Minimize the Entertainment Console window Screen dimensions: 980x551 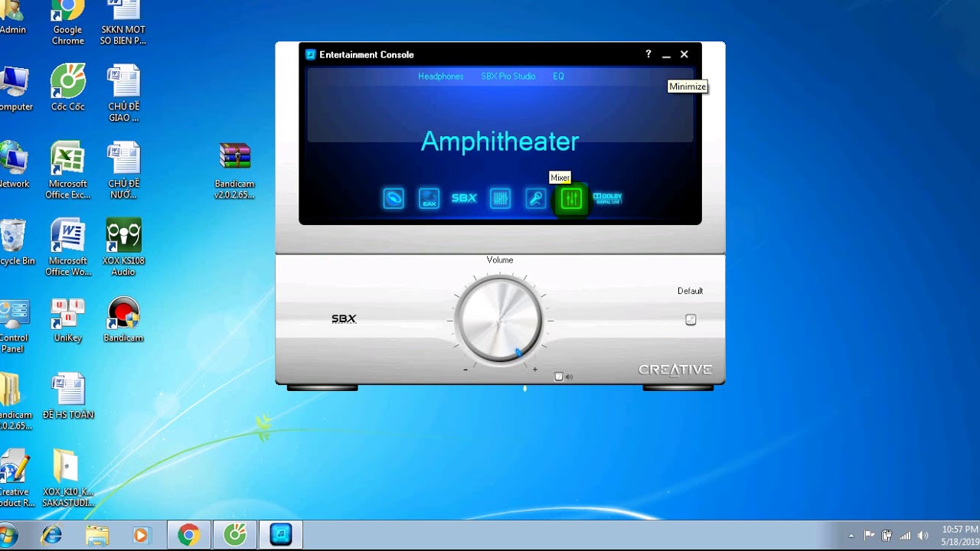666,54
